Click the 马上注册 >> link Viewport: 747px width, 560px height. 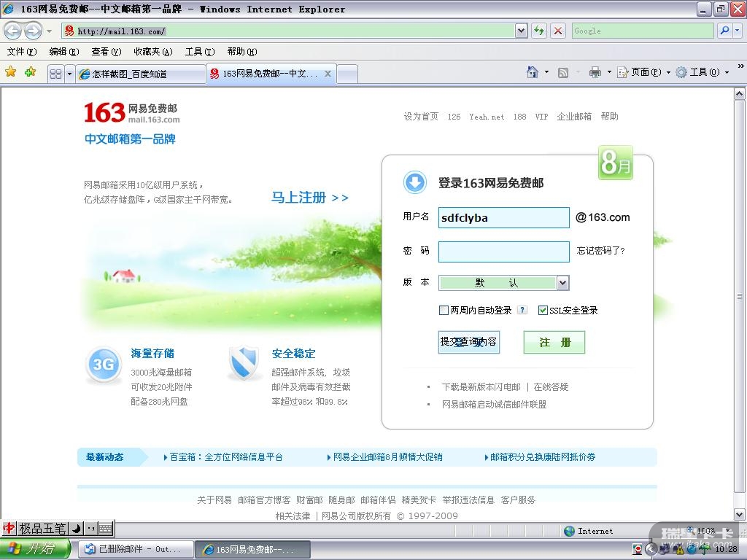click(310, 197)
